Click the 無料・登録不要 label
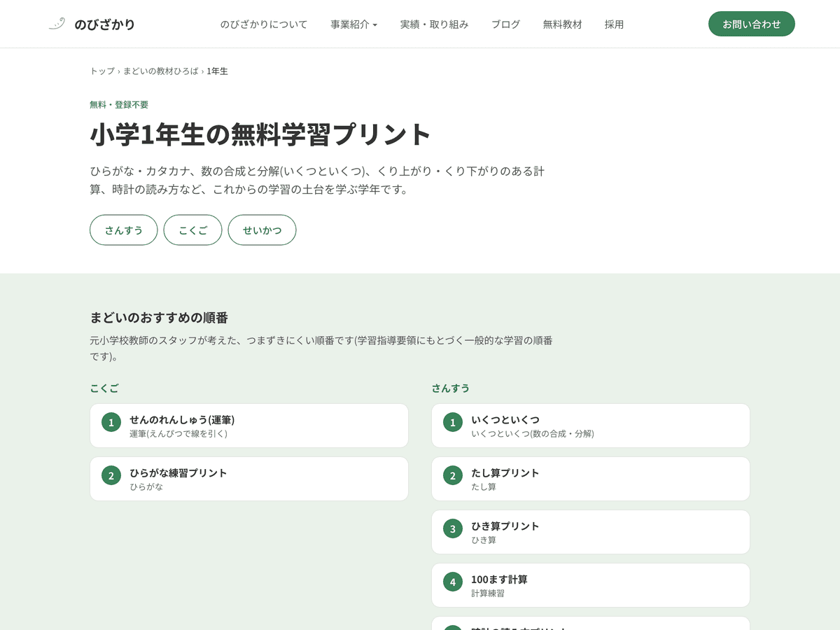This screenshot has height=630, width=840. coord(119,105)
